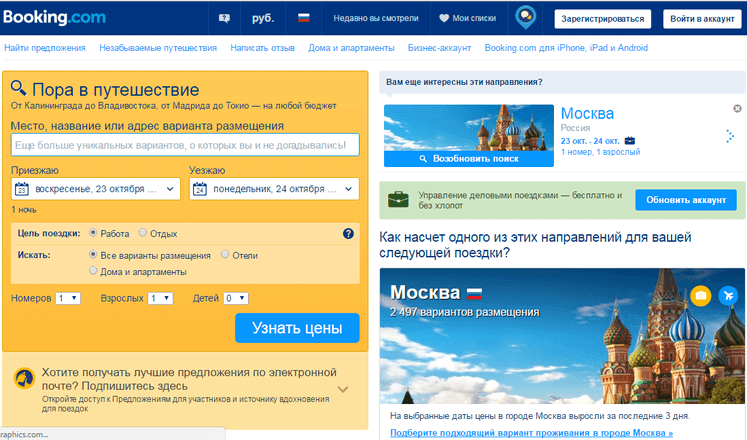Select the Отдых trip purpose option
This screenshot has height=440, width=747.
coord(143,234)
